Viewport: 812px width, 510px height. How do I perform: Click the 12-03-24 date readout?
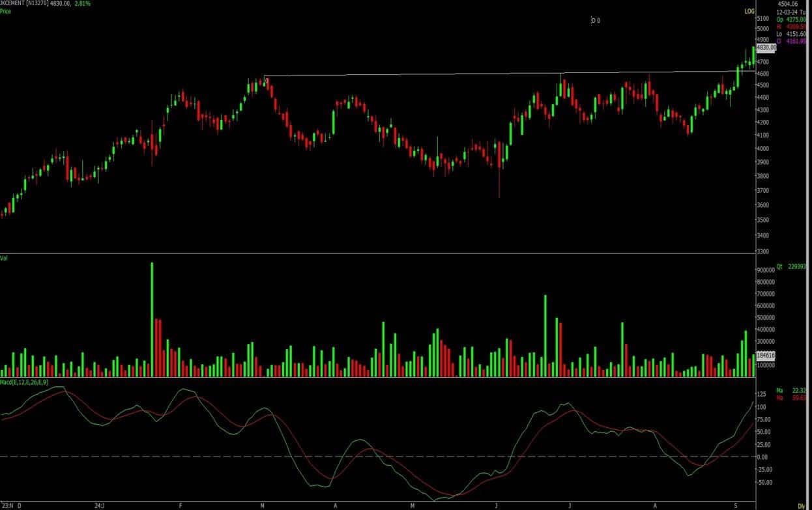pyautogui.click(x=787, y=11)
